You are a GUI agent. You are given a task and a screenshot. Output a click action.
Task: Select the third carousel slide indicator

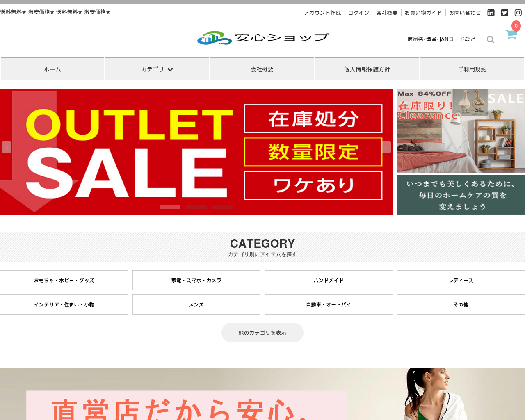pyautogui.click(x=223, y=207)
